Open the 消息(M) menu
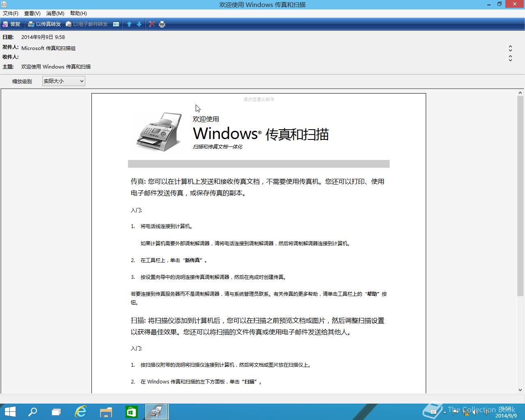 (x=55, y=14)
